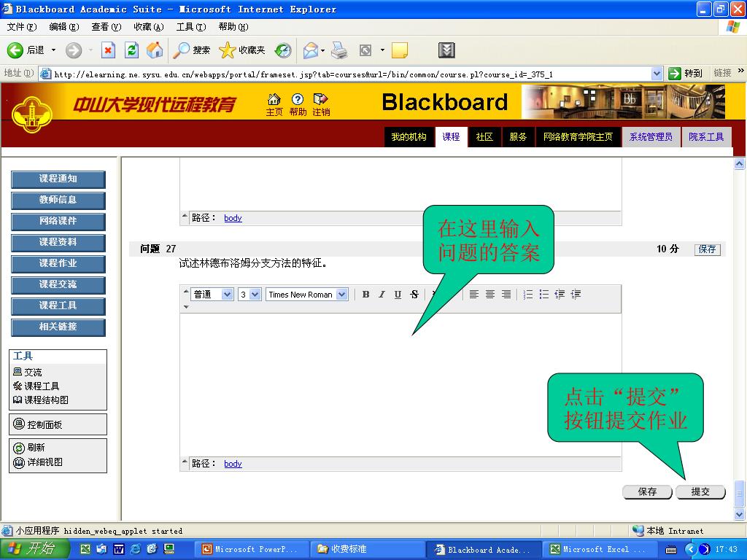Open the Times New Roman font dropdown

(307, 295)
